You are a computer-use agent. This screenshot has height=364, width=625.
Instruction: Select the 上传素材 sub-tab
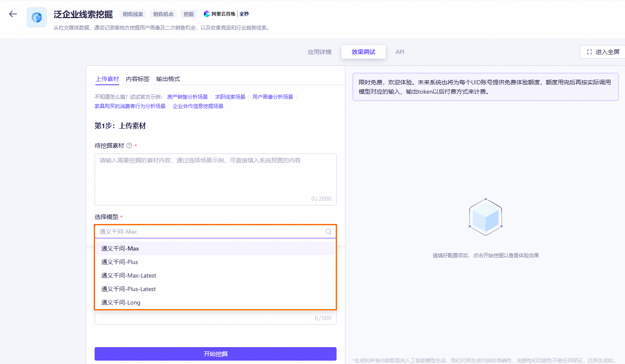click(107, 79)
